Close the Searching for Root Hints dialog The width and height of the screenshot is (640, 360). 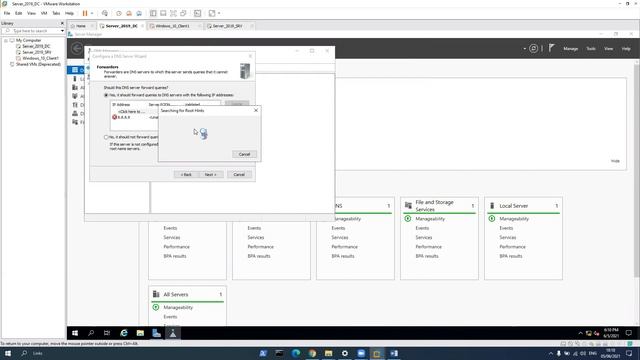(x=256, y=110)
